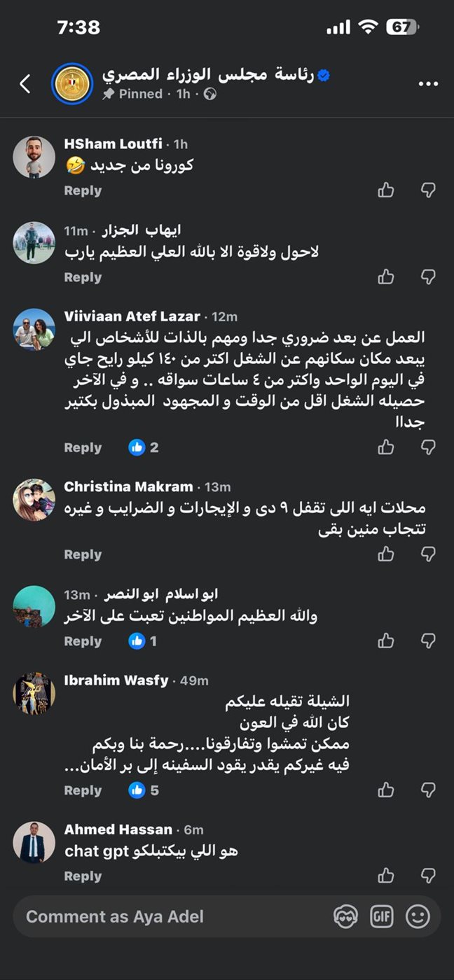Open the avatar sticker picker in comment bar
The width and height of the screenshot is (454, 980).
(x=346, y=916)
